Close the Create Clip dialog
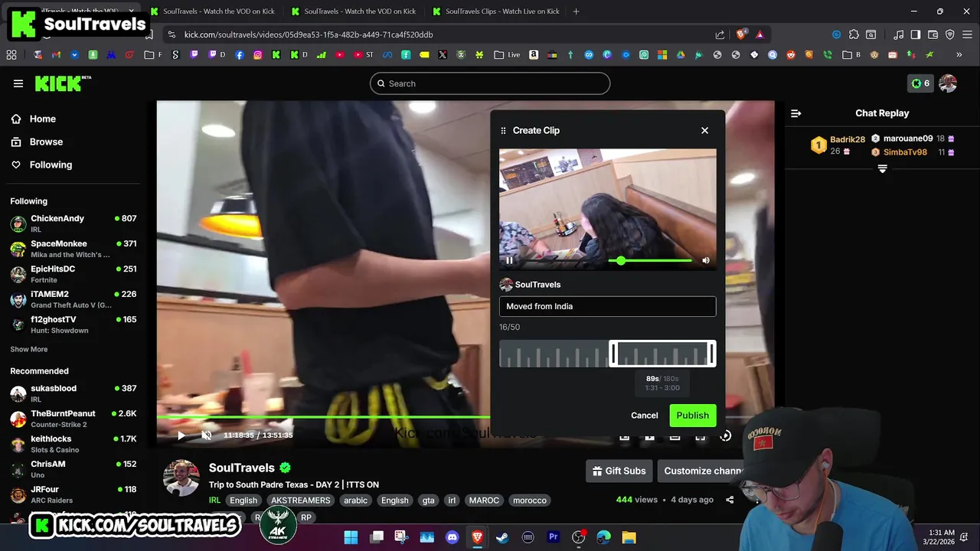 [x=704, y=131]
